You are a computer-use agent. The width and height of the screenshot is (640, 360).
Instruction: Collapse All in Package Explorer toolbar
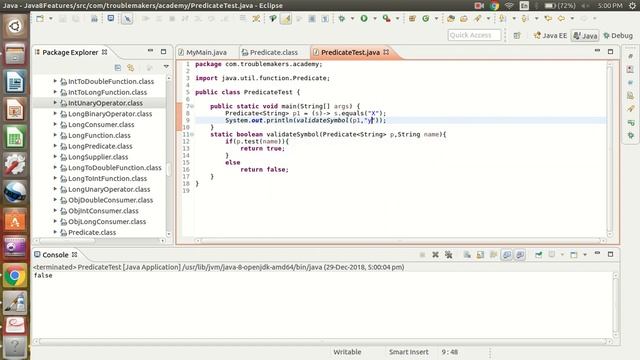coord(118,67)
